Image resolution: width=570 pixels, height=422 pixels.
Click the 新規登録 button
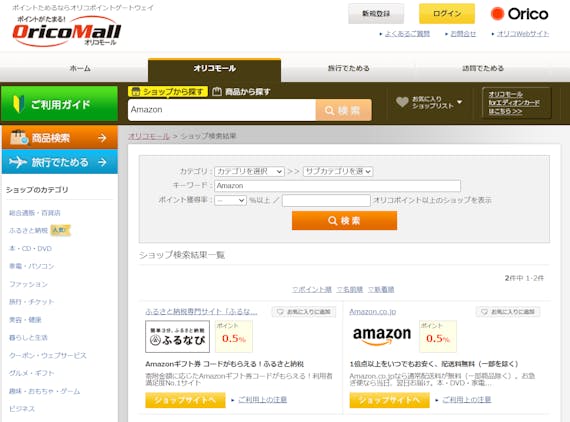(x=376, y=14)
